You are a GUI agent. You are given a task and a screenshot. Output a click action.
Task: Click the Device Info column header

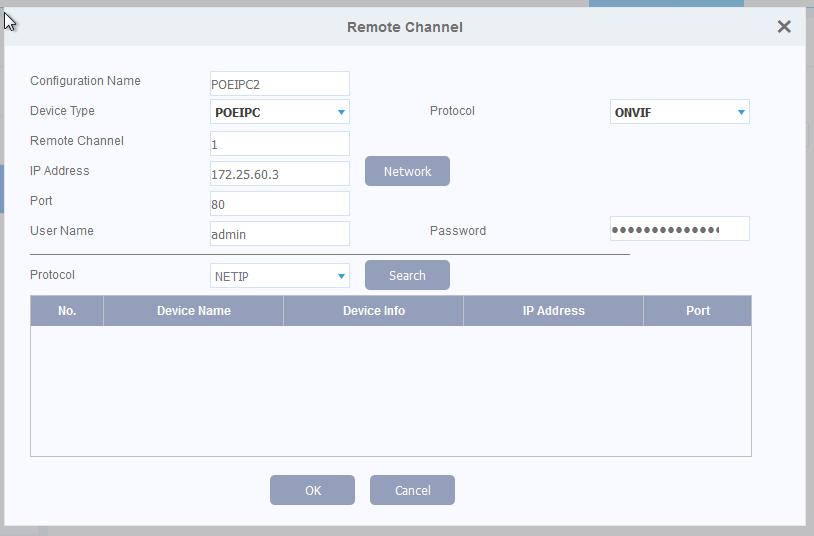[374, 311]
